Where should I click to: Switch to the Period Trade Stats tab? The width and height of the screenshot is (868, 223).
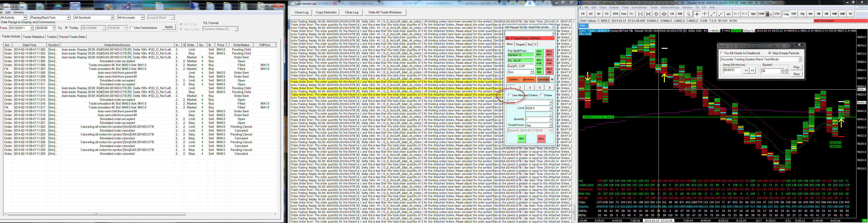click(72, 37)
